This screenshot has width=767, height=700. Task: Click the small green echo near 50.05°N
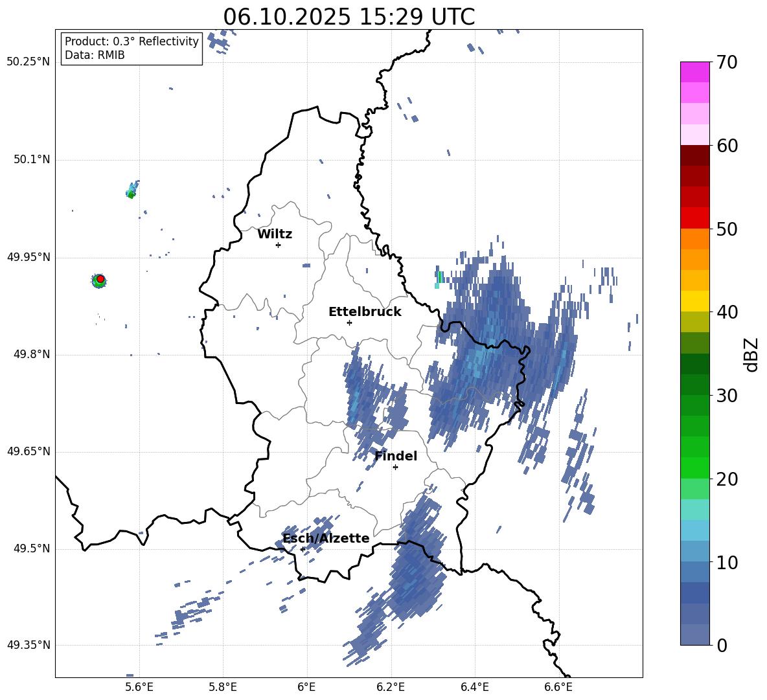pos(132,192)
